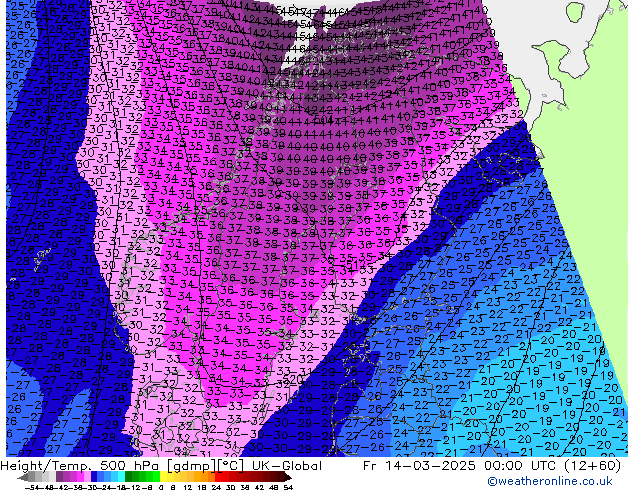Click the 520 height contour label
This screenshot has width=634, height=490.
click(x=294, y=379)
